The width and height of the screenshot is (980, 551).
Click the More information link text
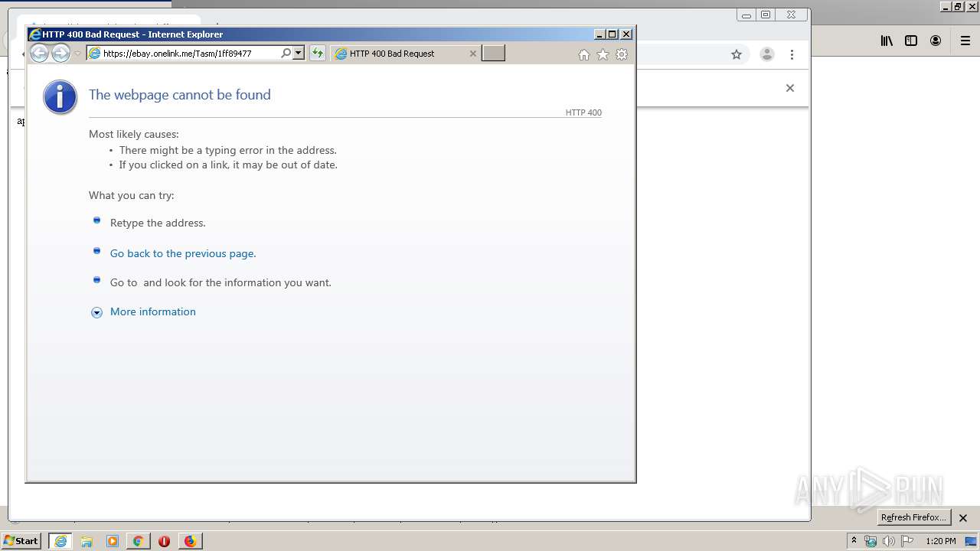click(153, 311)
